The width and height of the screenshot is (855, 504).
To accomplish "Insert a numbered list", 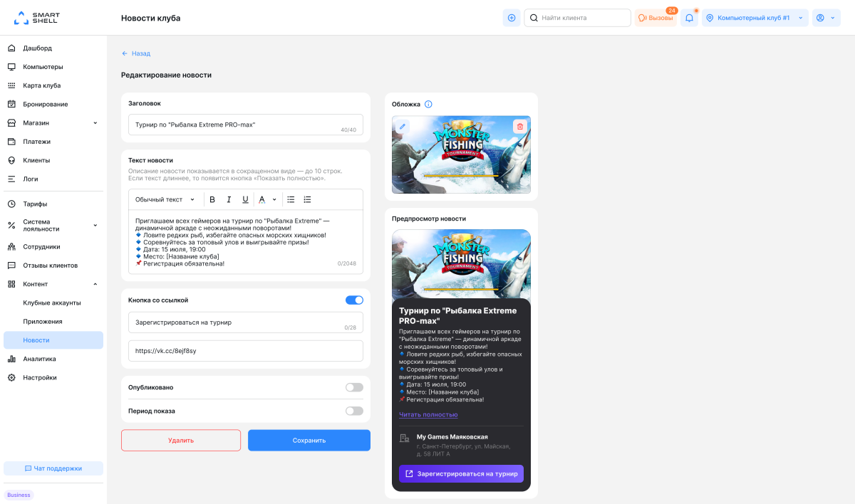I will (x=307, y=199).
